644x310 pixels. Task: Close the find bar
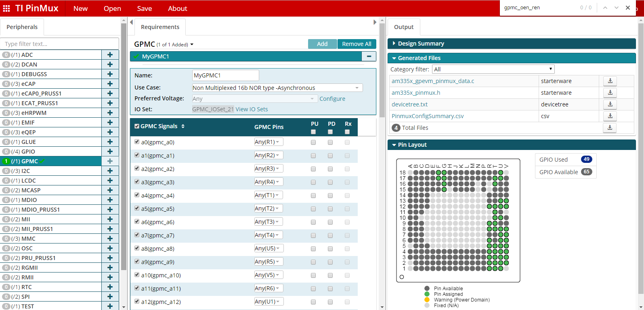pyautogui.click(x=628, y=8)
